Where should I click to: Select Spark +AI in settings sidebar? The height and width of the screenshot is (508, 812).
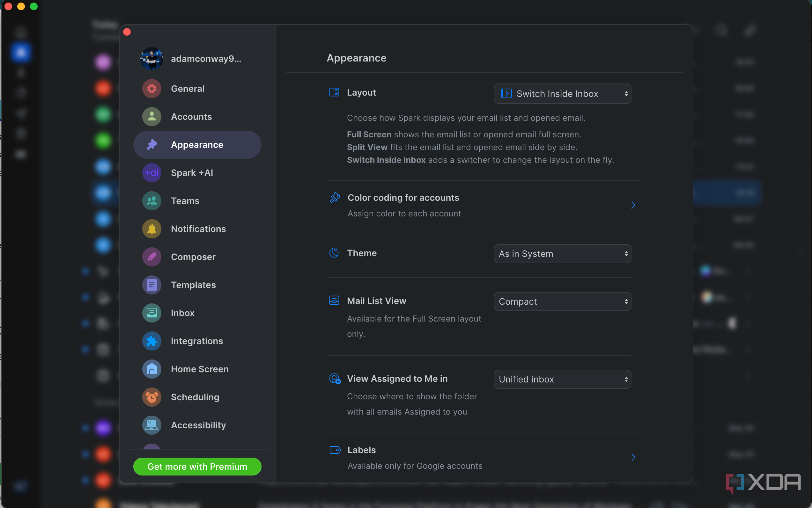click(x=197, y=173)
